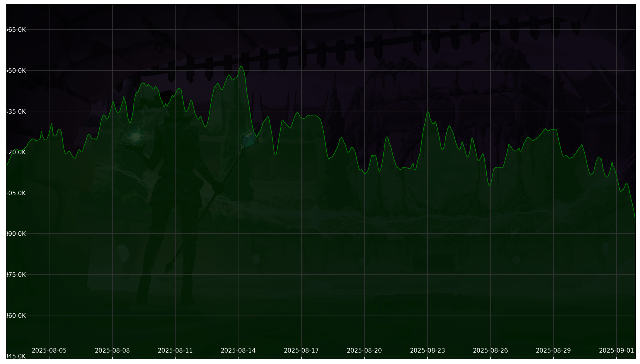640x364 pixels.
Task: Click the 435K peak near 2025-08-23
Action: coord(428,112)
